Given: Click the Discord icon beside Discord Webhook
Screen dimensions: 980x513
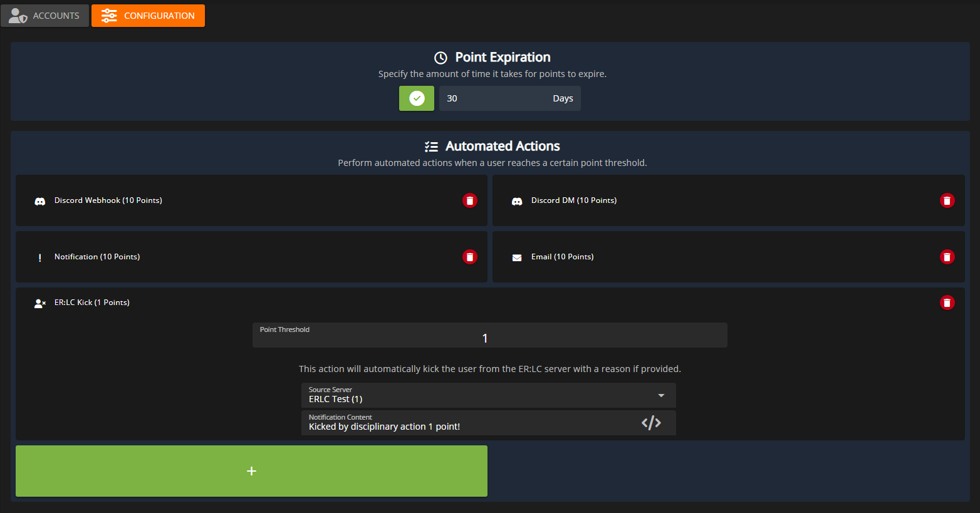Looking at the screenshot, I should coord(40,201).
